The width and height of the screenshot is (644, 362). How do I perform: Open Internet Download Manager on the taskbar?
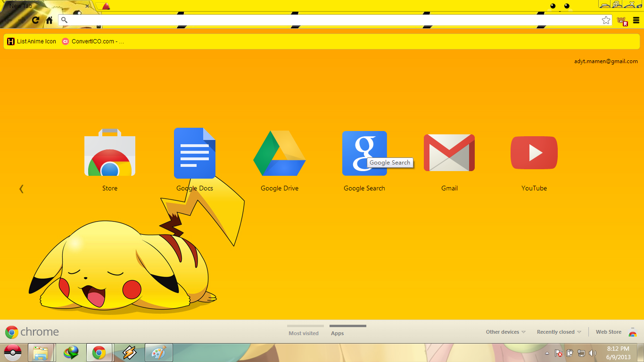point(72,353)
